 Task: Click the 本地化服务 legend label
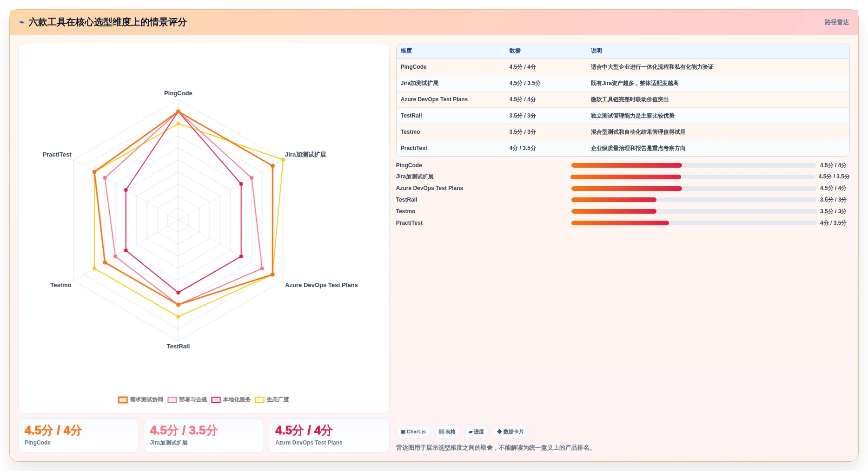237,400
